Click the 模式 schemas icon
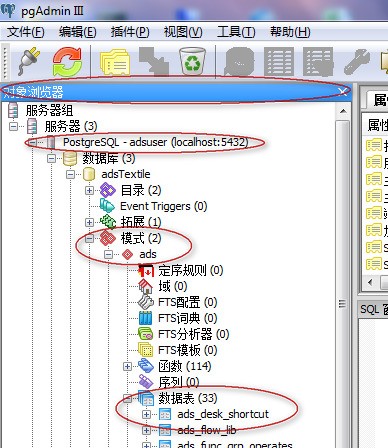The height and width of the screenshot is (448, 388). coord(108,238)
